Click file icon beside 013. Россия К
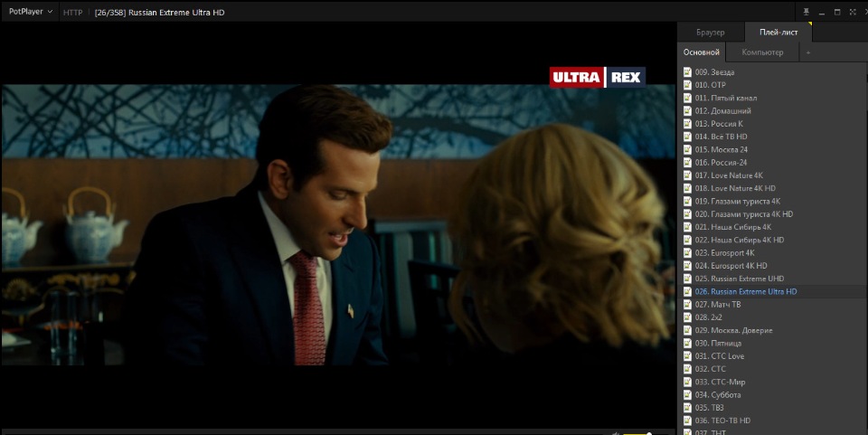Image resolution: width=868 pixels, height=435 pixels. coord(687,123)
